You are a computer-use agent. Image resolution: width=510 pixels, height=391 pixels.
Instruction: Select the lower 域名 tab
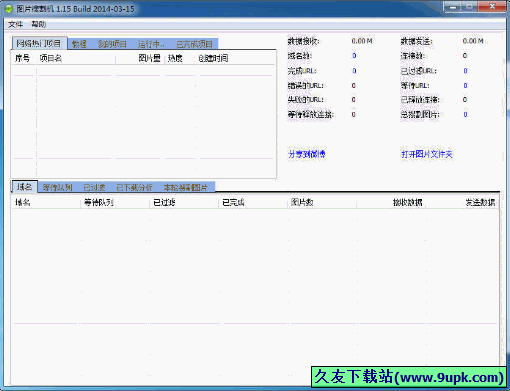click(x=25, y=187)
